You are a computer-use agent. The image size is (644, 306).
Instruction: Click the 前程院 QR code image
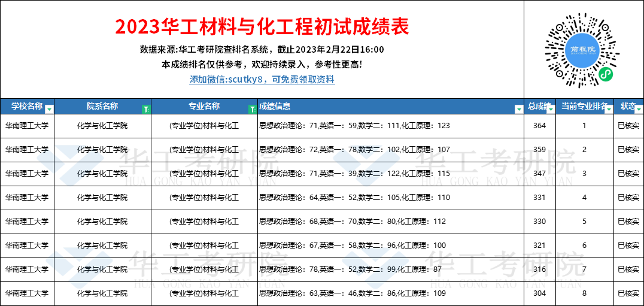coord(582,50)
